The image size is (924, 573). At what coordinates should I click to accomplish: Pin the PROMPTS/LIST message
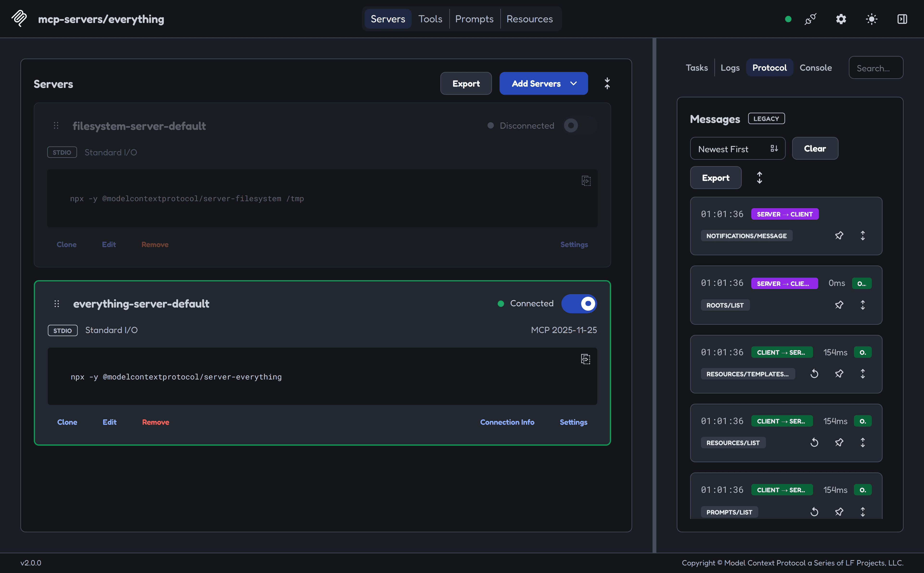point(839,512)
